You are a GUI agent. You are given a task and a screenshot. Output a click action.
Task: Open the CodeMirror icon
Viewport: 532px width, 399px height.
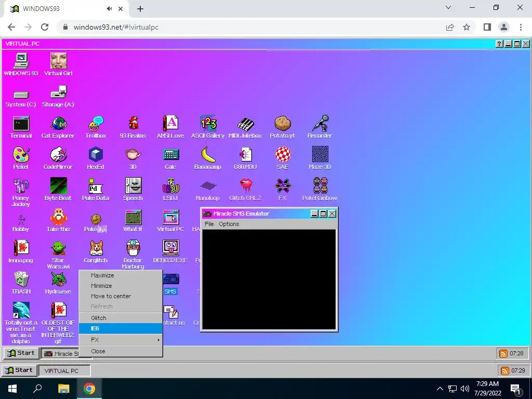58,158
